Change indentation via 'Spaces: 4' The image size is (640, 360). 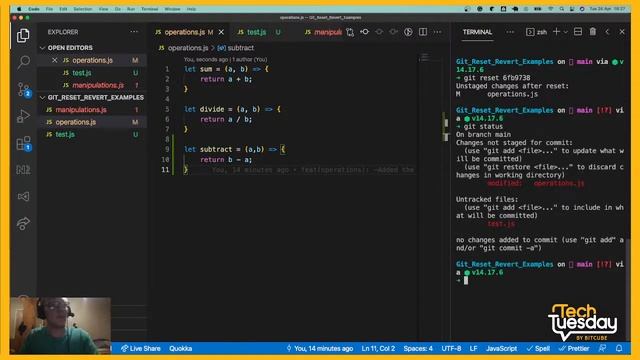pyautogui.click(x=418, y=348)
